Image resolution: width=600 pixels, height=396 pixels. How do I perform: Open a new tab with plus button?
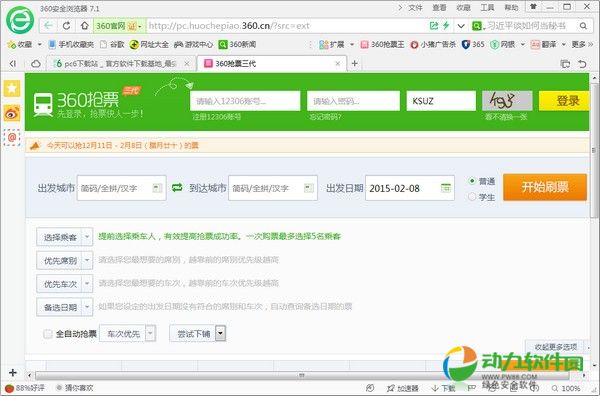[355, 64]
